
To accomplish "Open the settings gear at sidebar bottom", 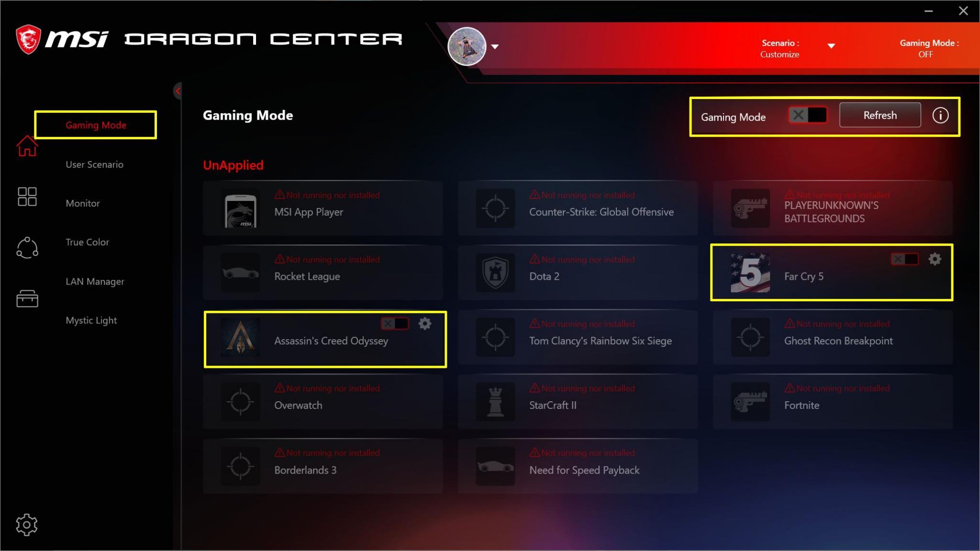I will 26,525.
